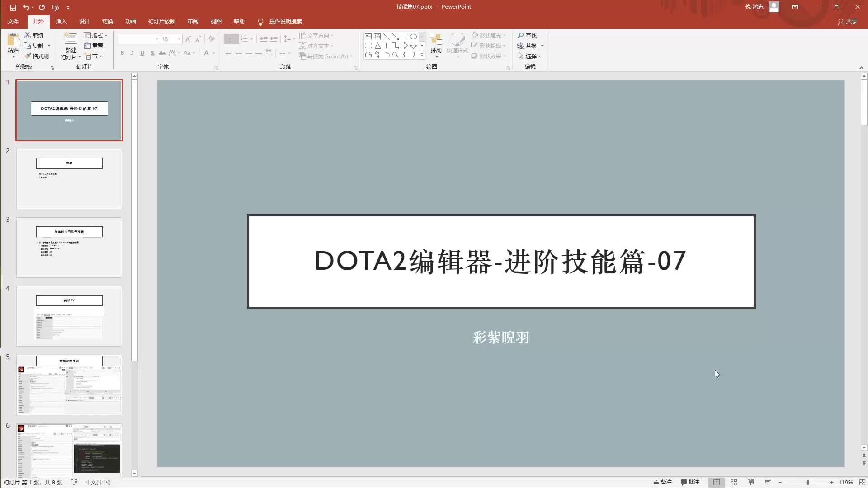Viewport: 868px width, 488px height.
Task: Switch to the 动画 animations tab
Action: point(130,21)
